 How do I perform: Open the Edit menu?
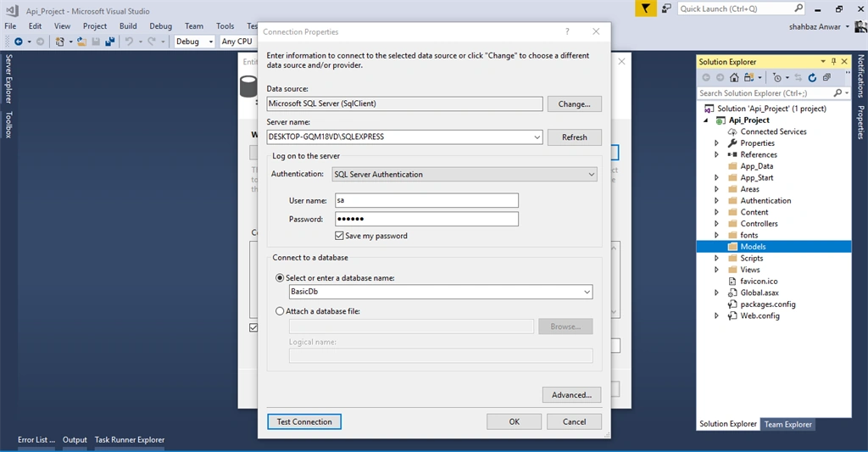coord(35,26)
